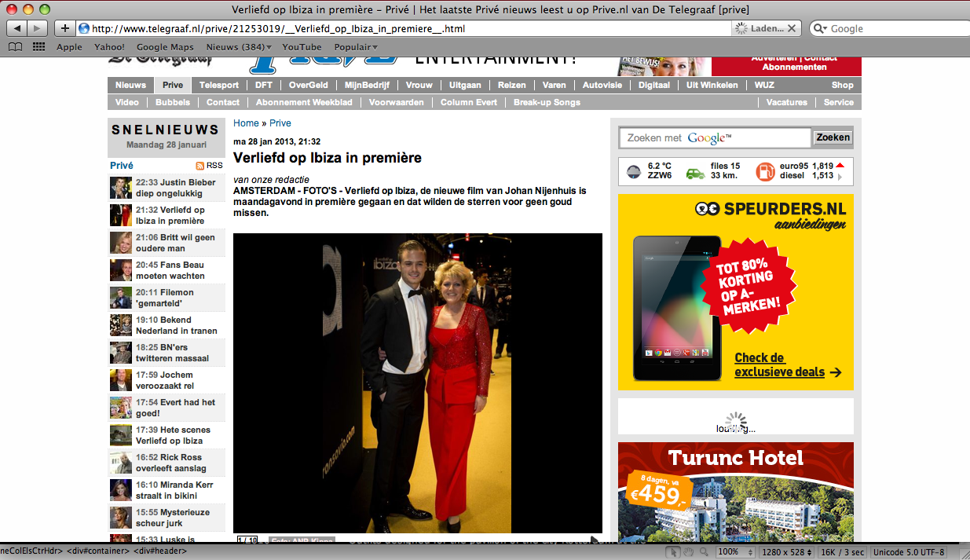Open the bookmarks book icon

tap(15, 47)
